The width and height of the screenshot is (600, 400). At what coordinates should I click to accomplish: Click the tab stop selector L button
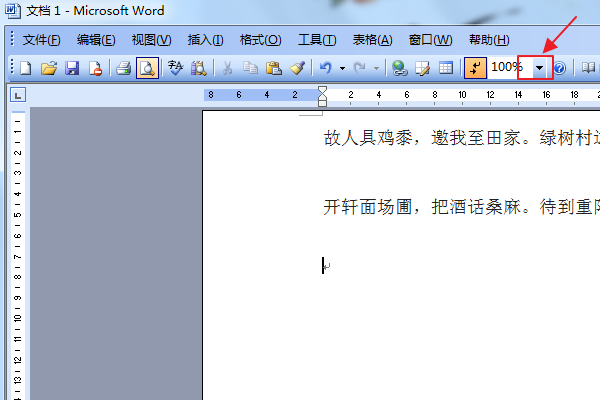tap(18, 95)
